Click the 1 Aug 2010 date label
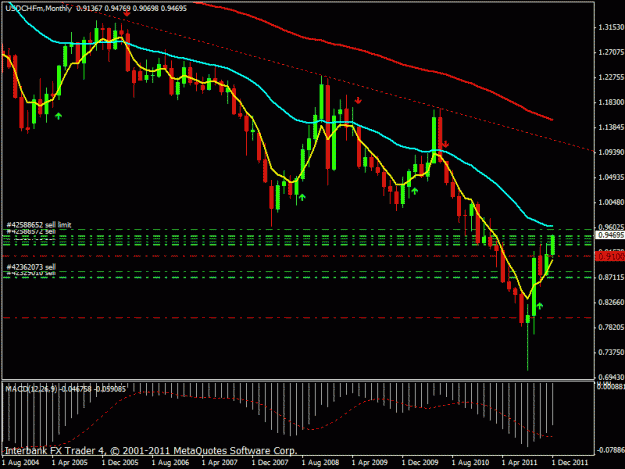The width and height of the screenshot is (625, 469). [470, 463]
